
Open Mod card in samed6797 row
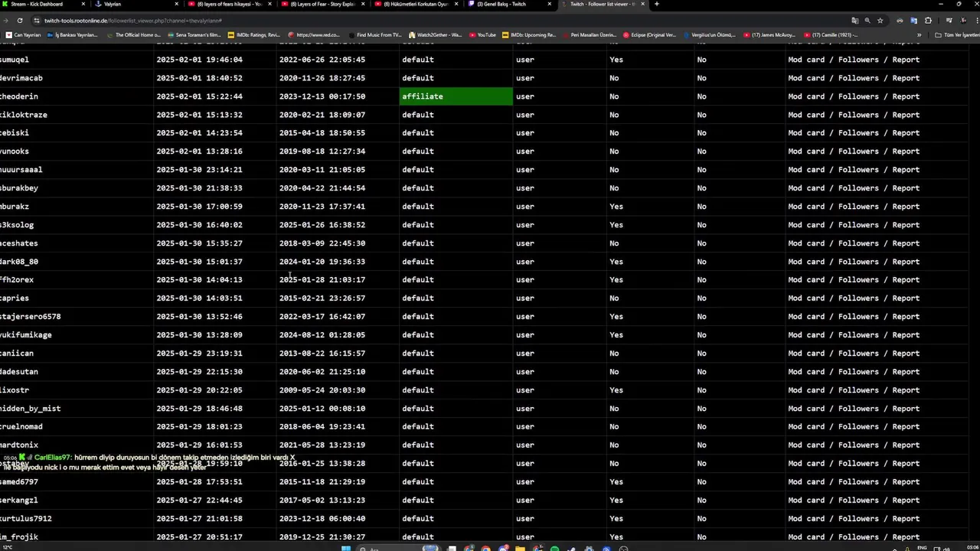pos(806,482)
